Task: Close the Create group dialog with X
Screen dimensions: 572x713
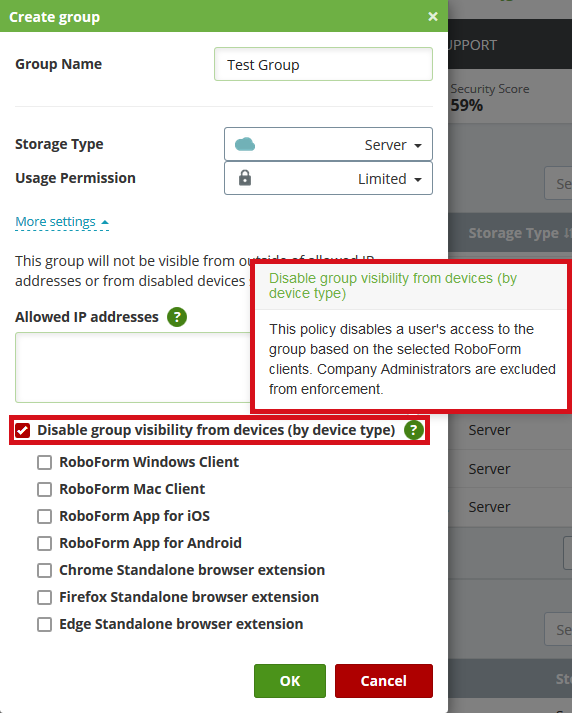Action: pyautogui.click(x=433, y=17)
